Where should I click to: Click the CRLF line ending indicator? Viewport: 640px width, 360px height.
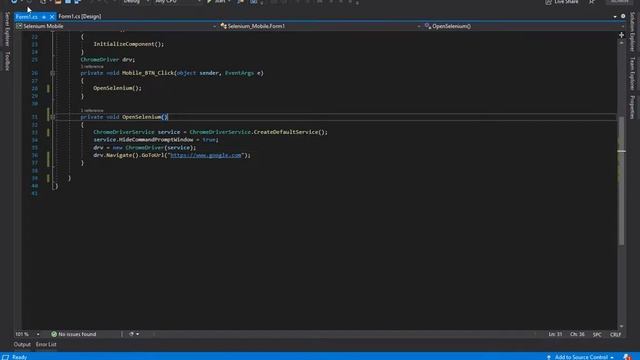[x=616, y=335]
